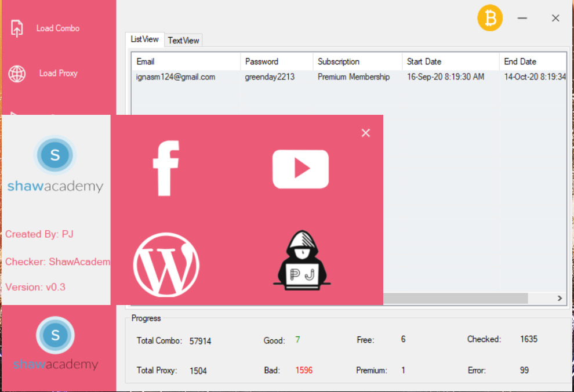Click the Version: v0.3 text
Screen dimensions: 574x392
[35, 287]
